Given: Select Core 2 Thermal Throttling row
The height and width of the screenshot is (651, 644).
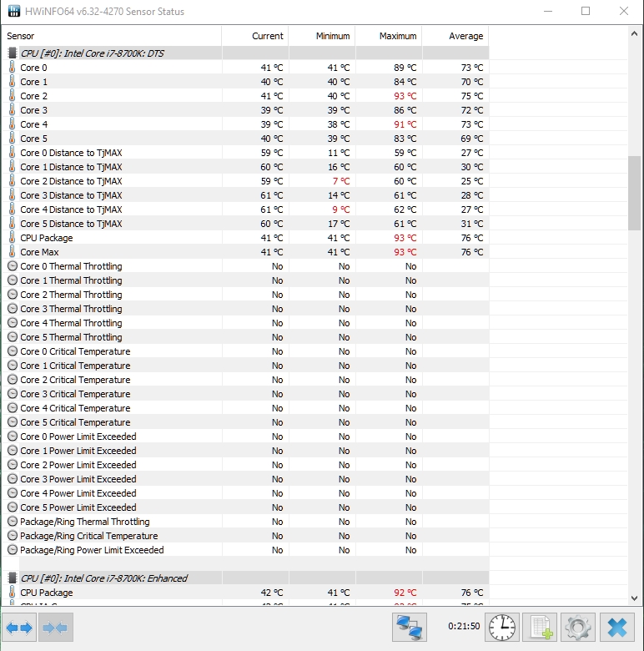Looking at the screenshot, I should tap(245, 295).
